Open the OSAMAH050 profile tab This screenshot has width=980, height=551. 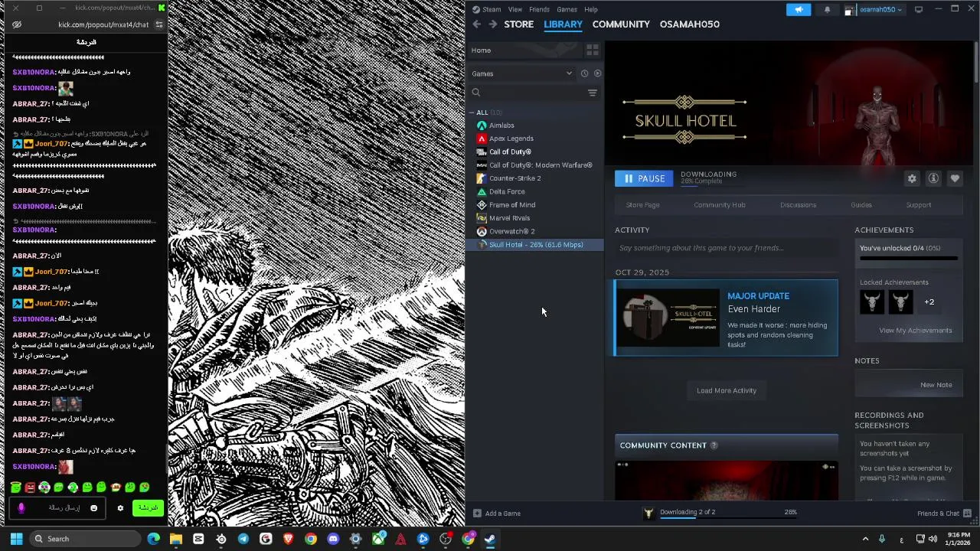point(690,24)
